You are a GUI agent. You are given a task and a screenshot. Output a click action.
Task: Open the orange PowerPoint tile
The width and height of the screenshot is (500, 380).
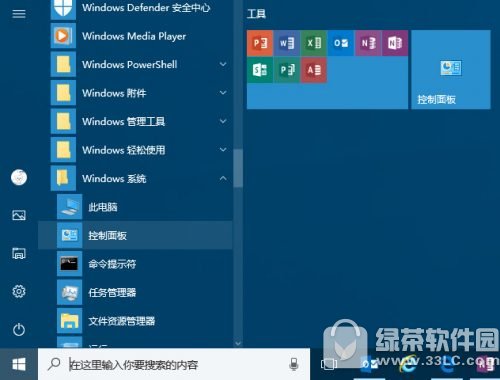(x=260, y=43)
